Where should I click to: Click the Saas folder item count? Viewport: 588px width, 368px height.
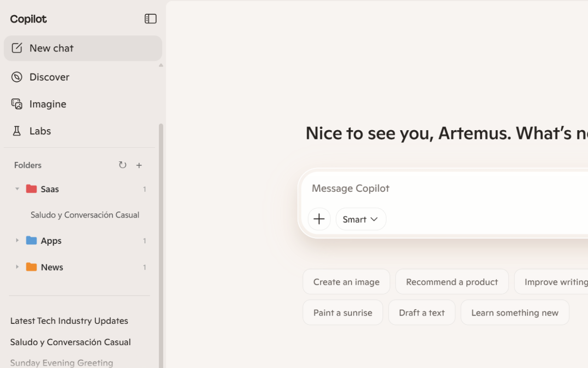click(145, 189)
